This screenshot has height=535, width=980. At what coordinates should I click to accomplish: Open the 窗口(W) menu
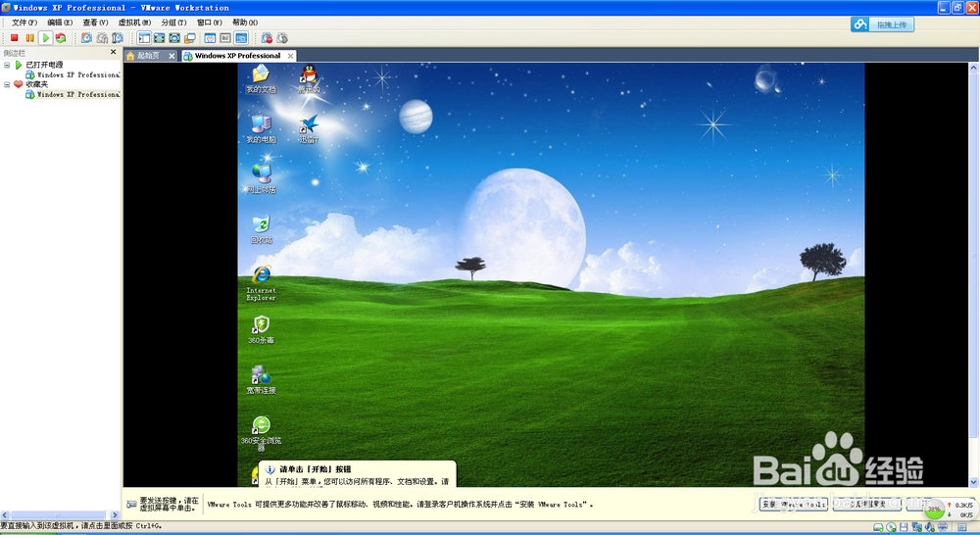[210, 23]
